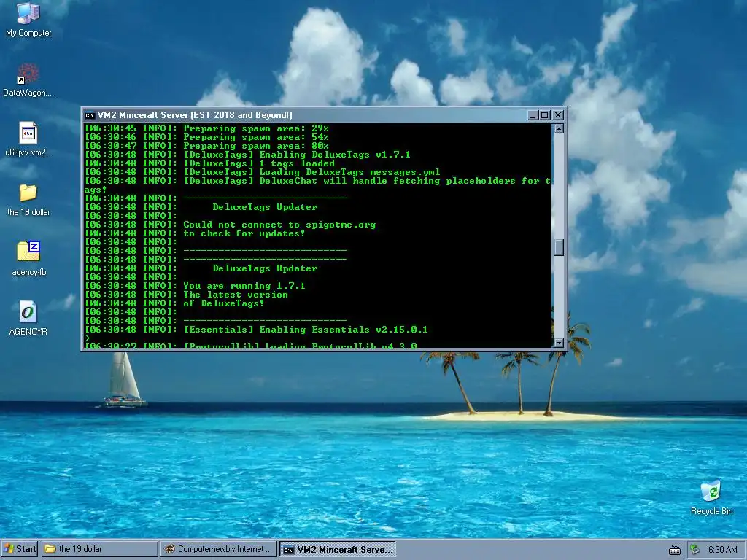Switch to 'the 19 dollar' taskbar window
This screenshot has width=747, height=560.
(99, 549)
